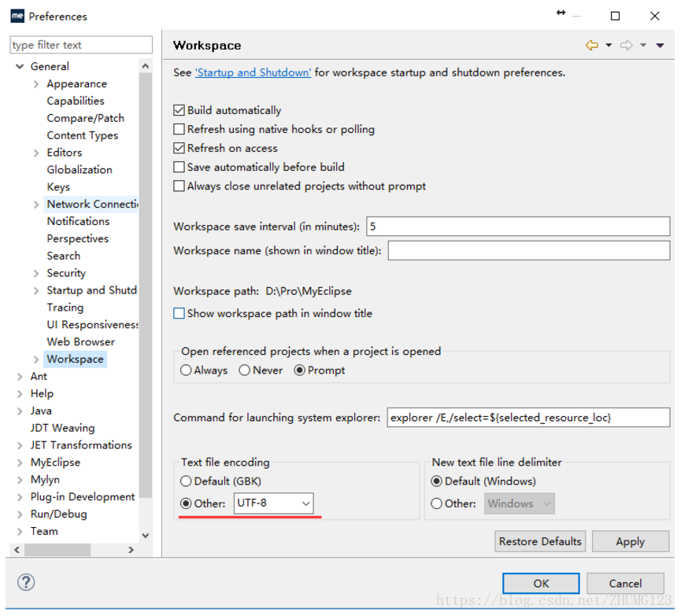Image resolution: width=681 pixels, height=616 pixels.
Task: Open the UTF-8 encoding combo box
Action: tap(274, 503)
